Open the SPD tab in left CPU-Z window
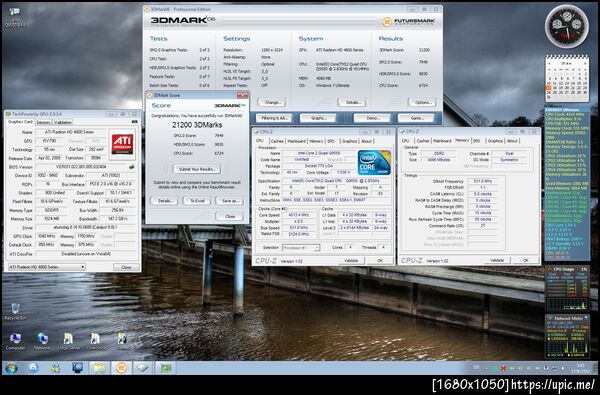 331,141
